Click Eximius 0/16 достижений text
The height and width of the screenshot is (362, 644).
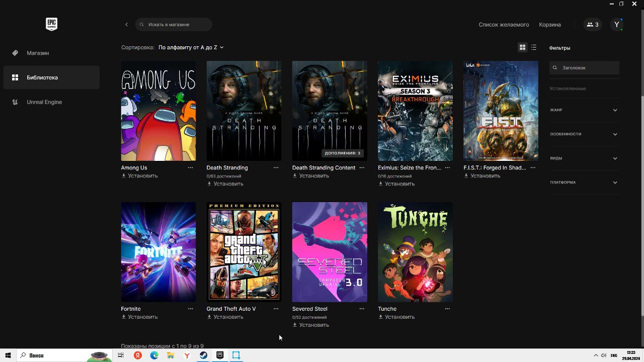[395, 176]
